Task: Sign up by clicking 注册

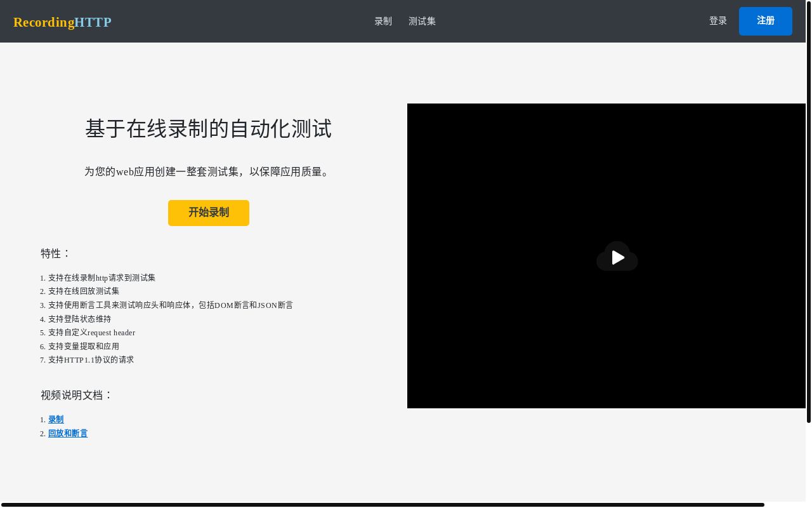Action: [x=766, y=21]
